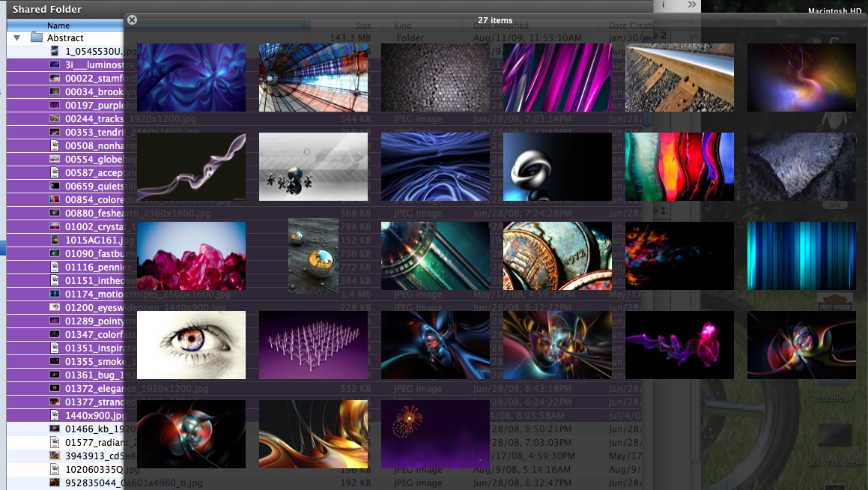Click the 952835044 jpg file icon
Viewport: 868px width, 490px height.
coord(55,483)
